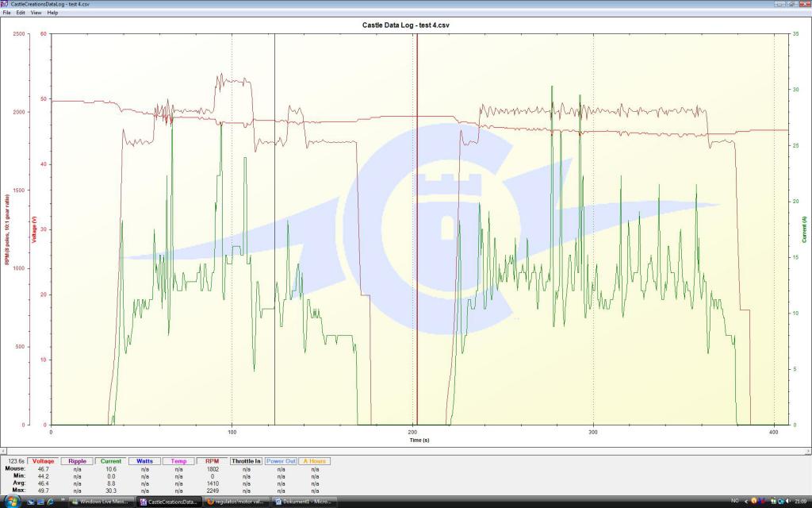Screen dimensions: 812x508
Task: Open the Dokument1 Word taskbar window
Action: click(x=306, y=502)
